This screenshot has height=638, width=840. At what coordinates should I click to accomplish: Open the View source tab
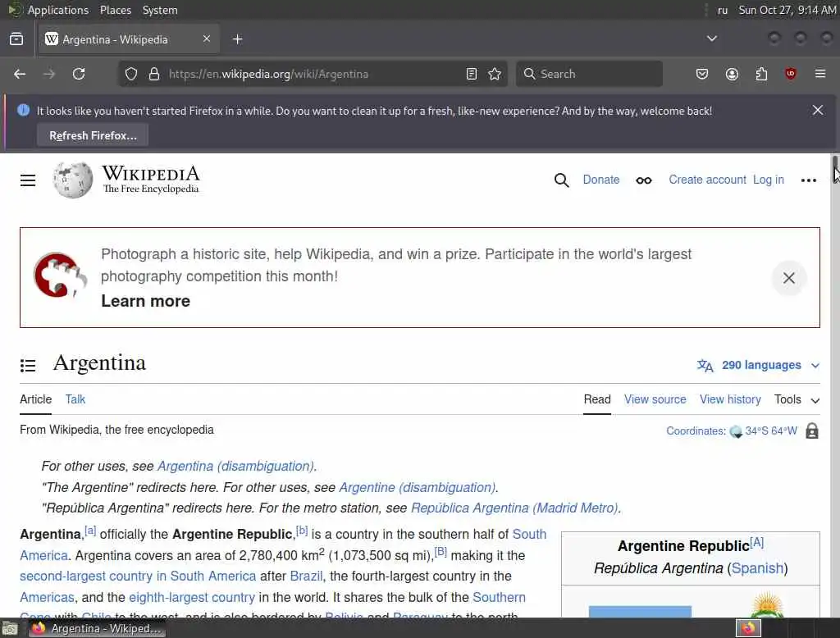pyautogui.click(x=655, y=399)
